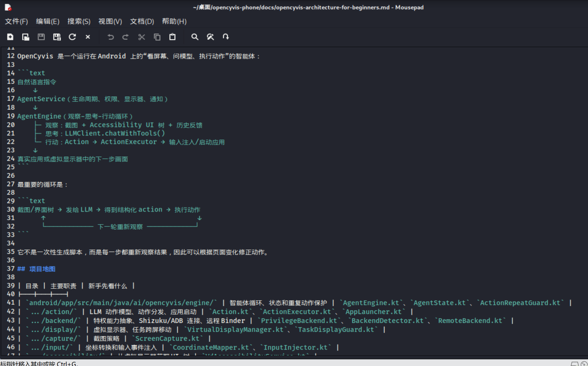588x366 pixels.
Task: Click the text "自然语言指令" on line 15
Action: click(37, 82)
